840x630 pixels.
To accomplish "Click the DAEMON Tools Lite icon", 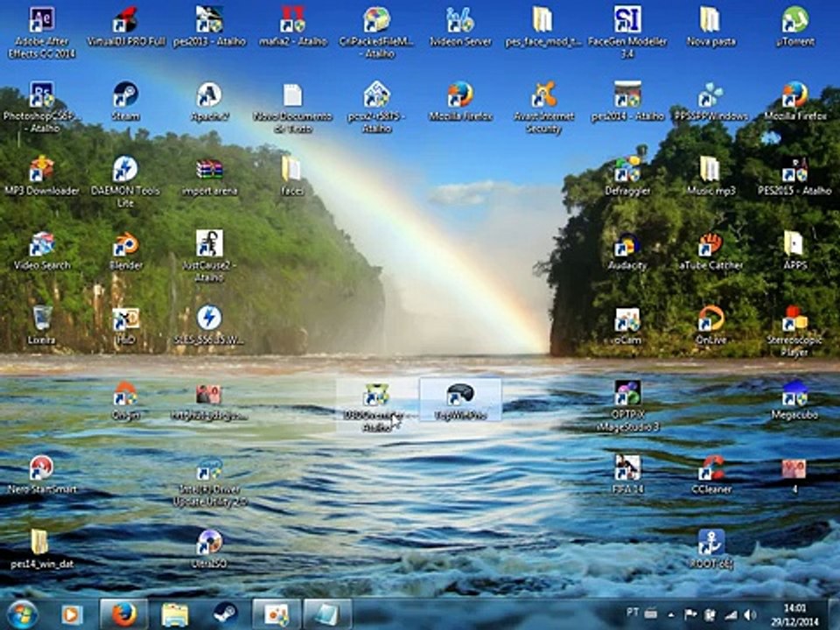I will [x=125, y=181].
